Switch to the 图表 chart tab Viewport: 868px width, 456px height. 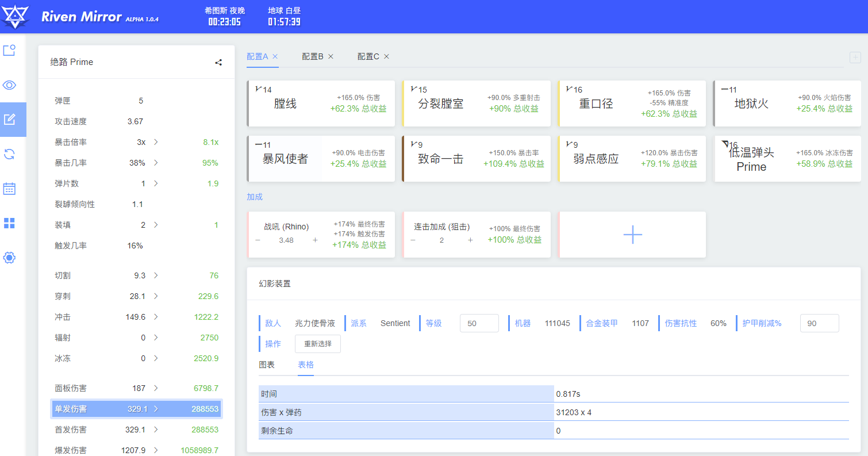[x=267, y=365]
